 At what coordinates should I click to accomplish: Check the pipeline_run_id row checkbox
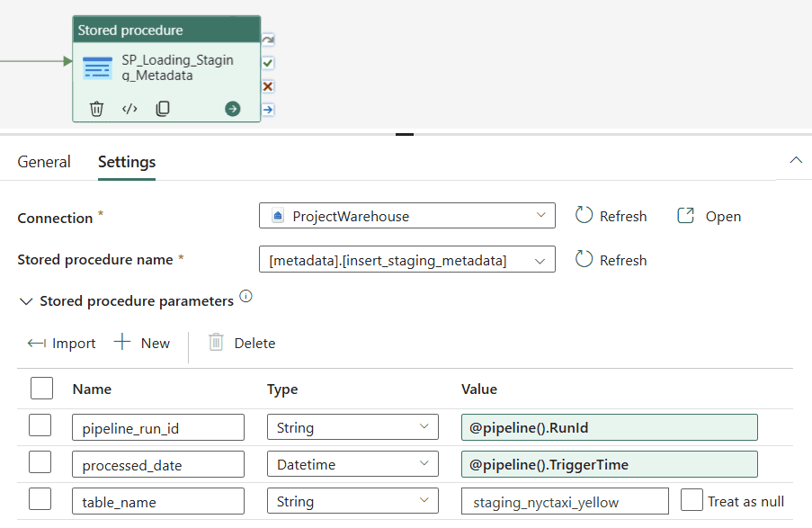(40, 425)
